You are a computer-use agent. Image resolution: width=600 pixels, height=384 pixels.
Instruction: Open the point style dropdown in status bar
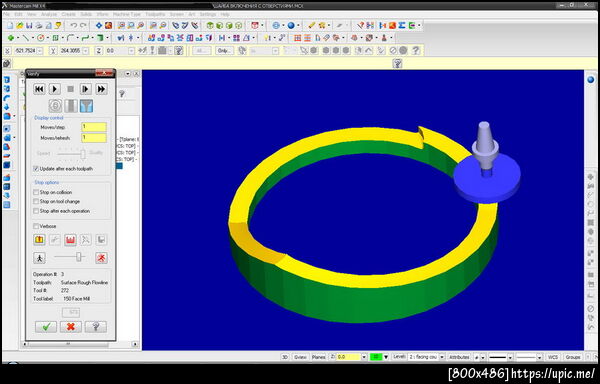[483, 357]
